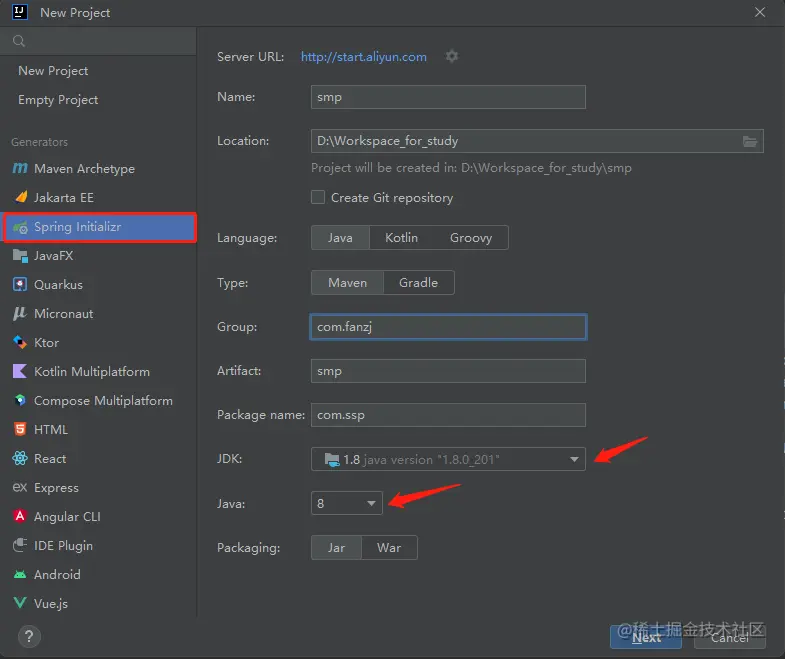The image size is (785, 659).
Task: Click the Group field com.fanzj
Action: pyautogui.click(x=448, y=326)
